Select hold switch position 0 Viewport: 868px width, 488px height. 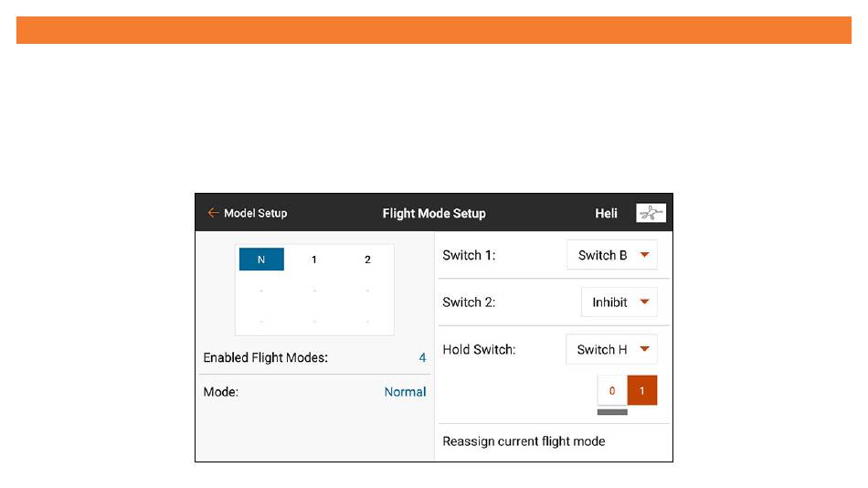click(612, 390)
